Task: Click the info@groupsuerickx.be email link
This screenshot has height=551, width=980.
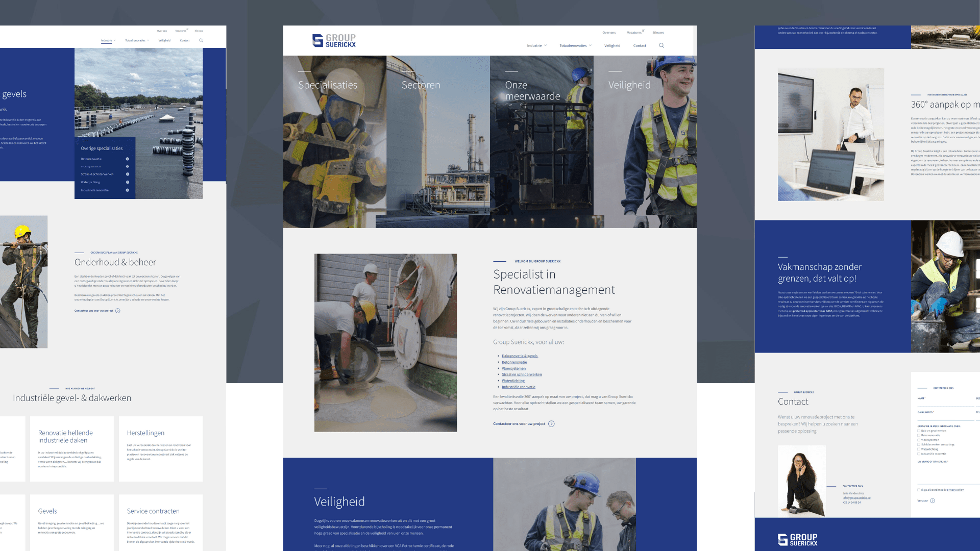Action: 856,498
